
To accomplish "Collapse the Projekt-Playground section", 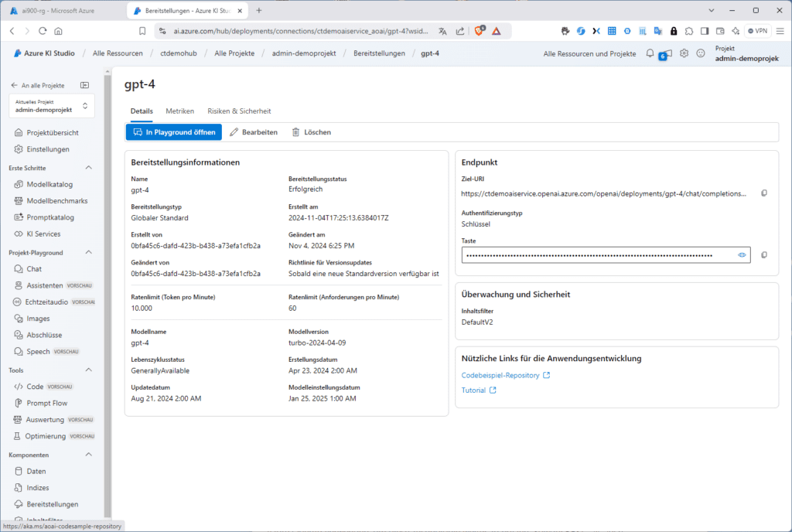I will pos(89,252).
